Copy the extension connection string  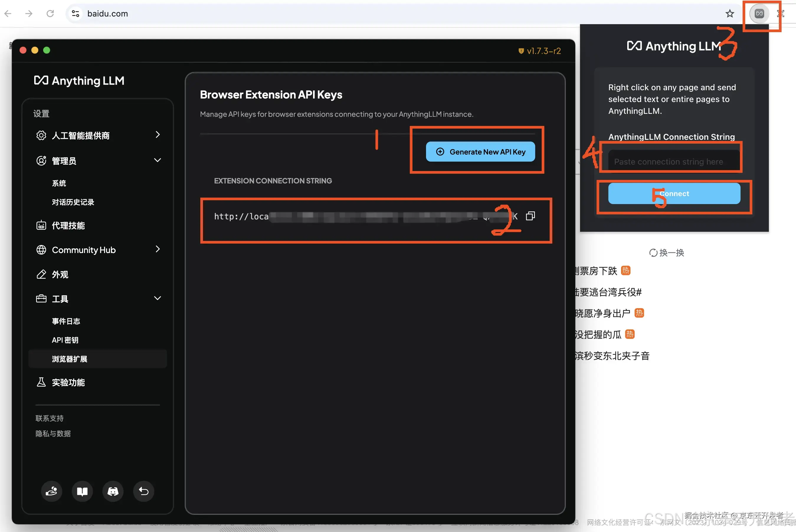click(530, 216)
